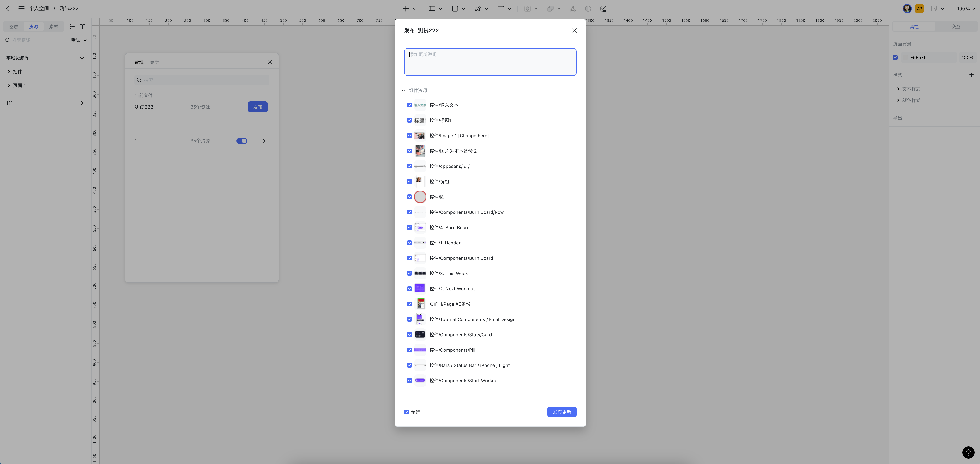This screenshot has width=980, height=464.
Task: Toggle the 全选 select-all checkbox
Action: (406, 412)
